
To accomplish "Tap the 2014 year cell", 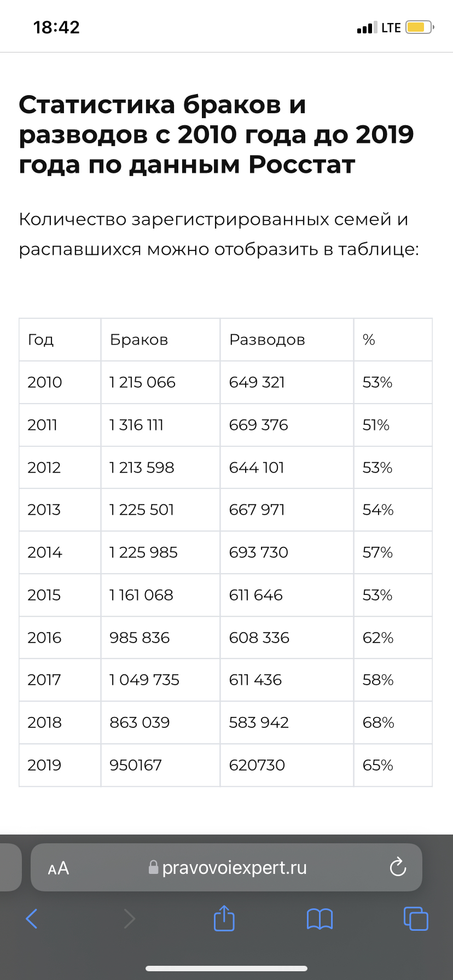I will (x=45, y=552).
